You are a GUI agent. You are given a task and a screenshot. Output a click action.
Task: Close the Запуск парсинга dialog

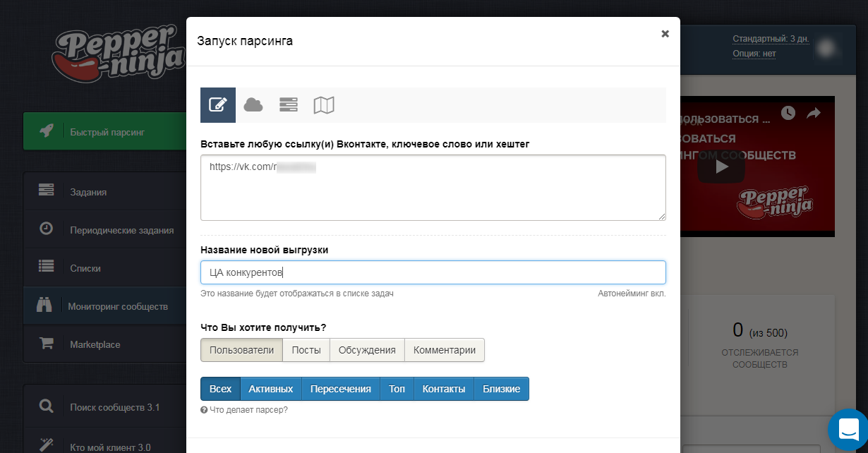point(665,34)
